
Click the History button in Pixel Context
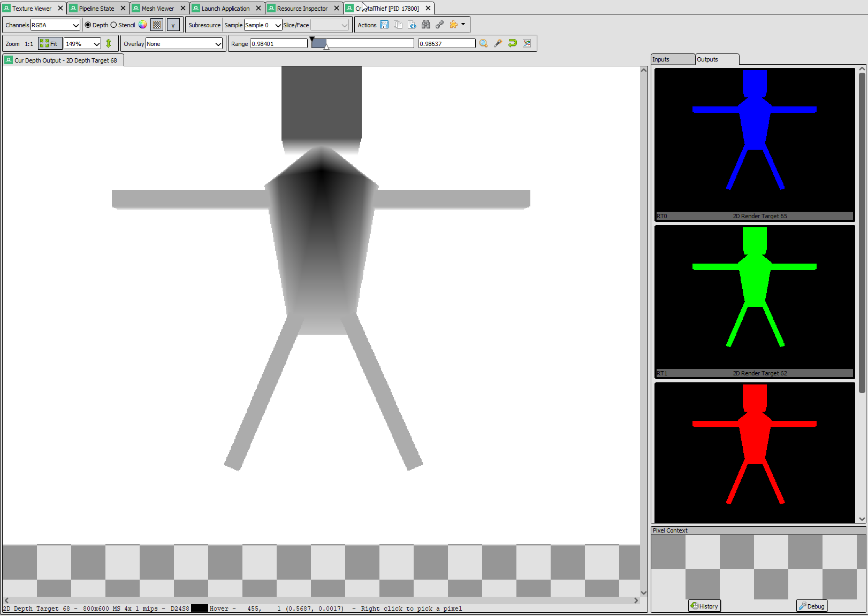tap(704, 606)
